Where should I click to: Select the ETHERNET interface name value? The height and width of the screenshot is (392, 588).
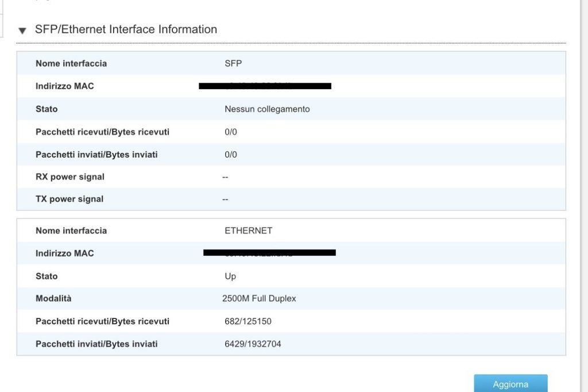click(x=248, y=230)
